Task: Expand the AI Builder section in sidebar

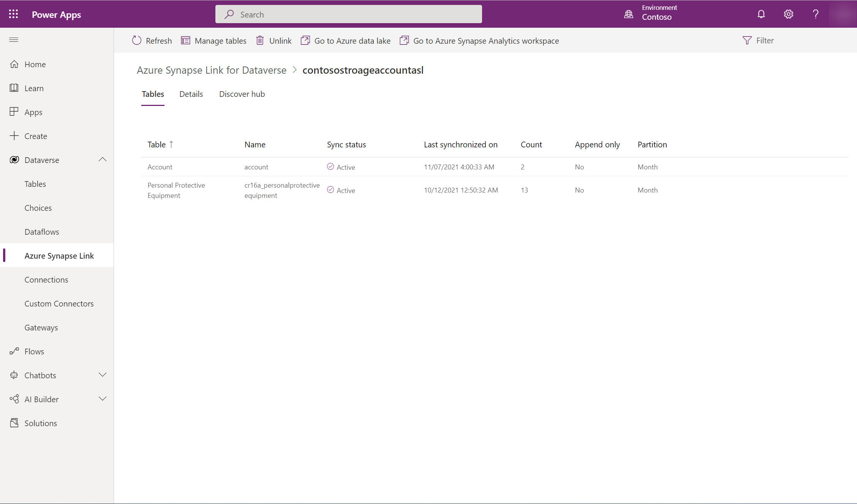Action: pos(102,398)
